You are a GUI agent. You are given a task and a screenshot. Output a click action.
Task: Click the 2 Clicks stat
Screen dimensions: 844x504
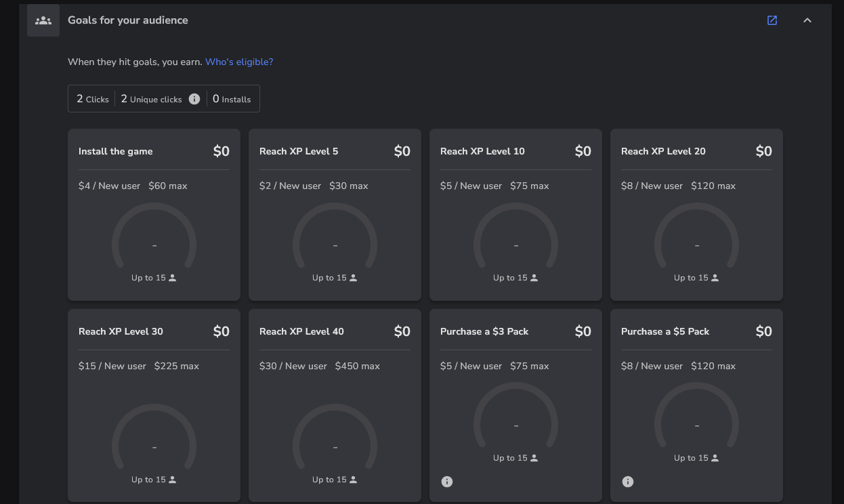coord(93,99)
